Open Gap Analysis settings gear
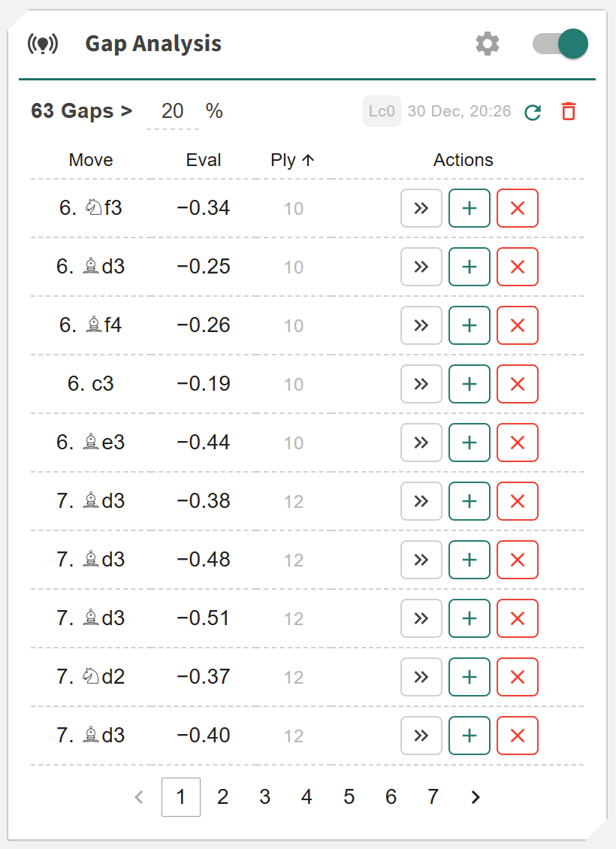This screenshot has height=849, width=616. (x=488, y=44)
